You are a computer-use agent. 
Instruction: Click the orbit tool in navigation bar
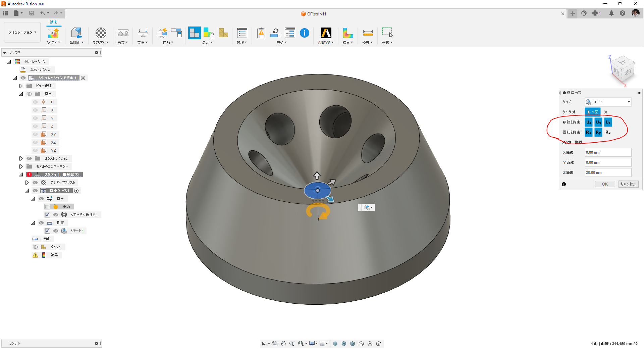tap(264, 344)
